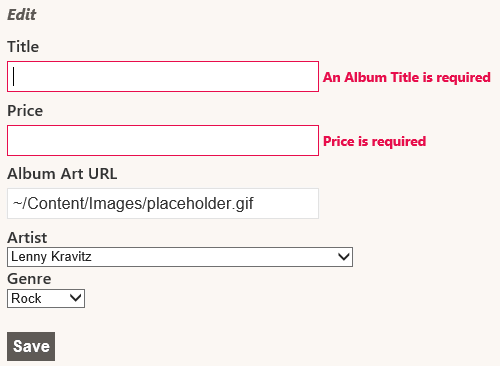Click inside the empty Title input field
The image size is (500, 366).
(163, 76)
